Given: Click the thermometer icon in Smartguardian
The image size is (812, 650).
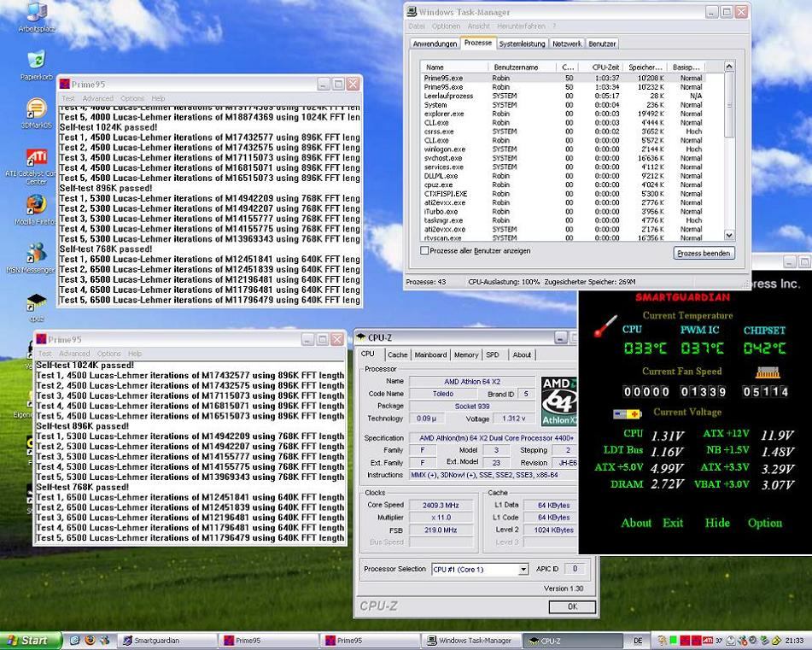Looking at the screenshot, I should point(605,325).
